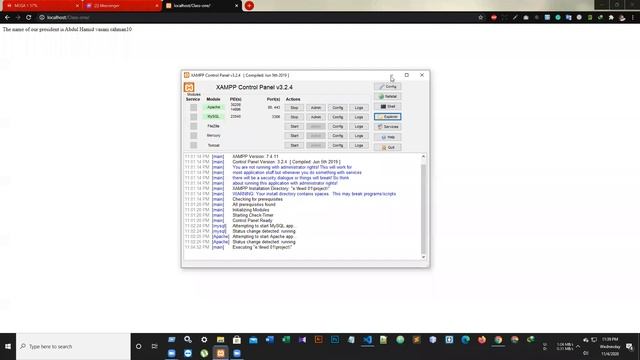This screenshot has width=640, height=360.
Task: Click the XAMPP log scrollbar thumb
Action: 423,209
